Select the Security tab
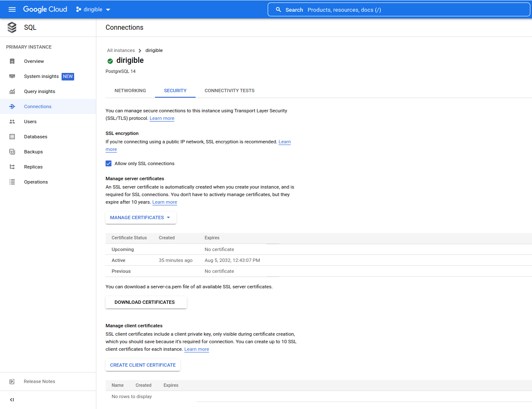Viewport: 532px width, 409px height. pos(175,91)
